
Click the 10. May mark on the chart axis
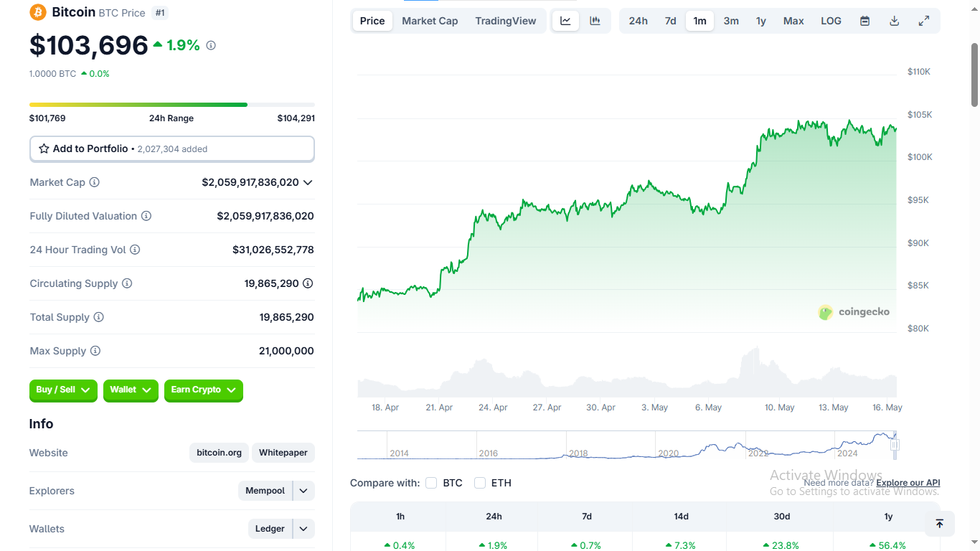(780, 408)
